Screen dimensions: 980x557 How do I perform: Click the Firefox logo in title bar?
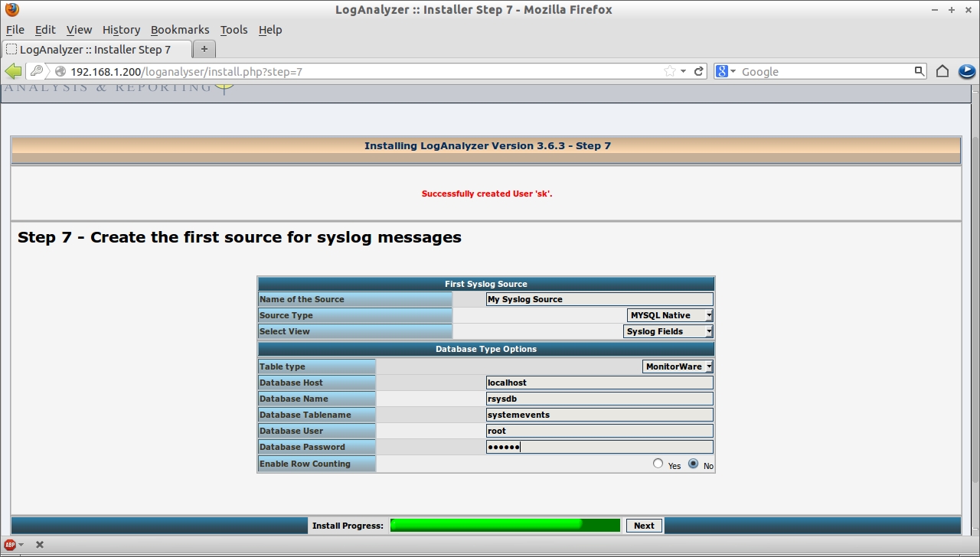tap(12, 10)
